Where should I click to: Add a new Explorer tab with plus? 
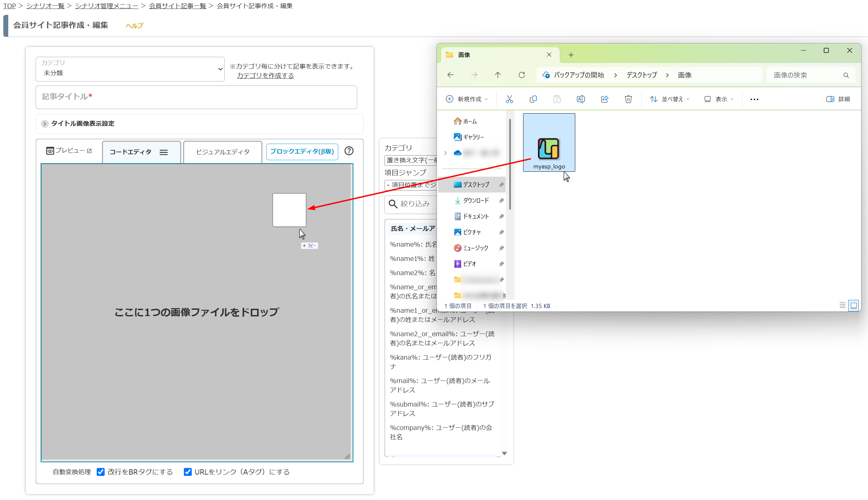(x=571, y=55)
